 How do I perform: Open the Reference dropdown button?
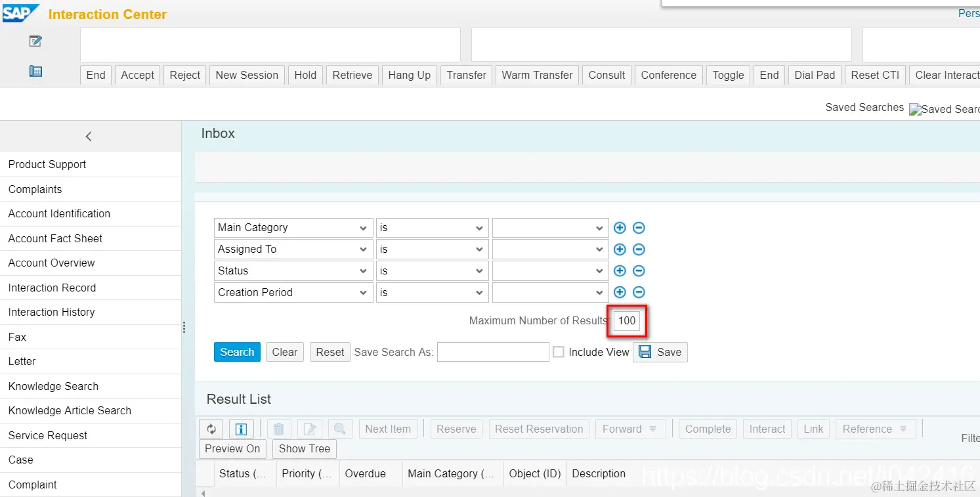tap(876, 429)
